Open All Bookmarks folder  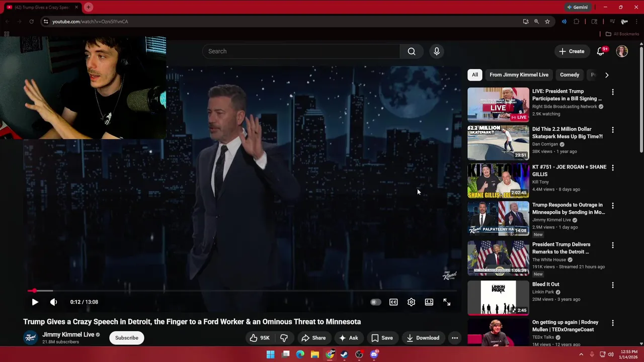[x=622, y=34]
